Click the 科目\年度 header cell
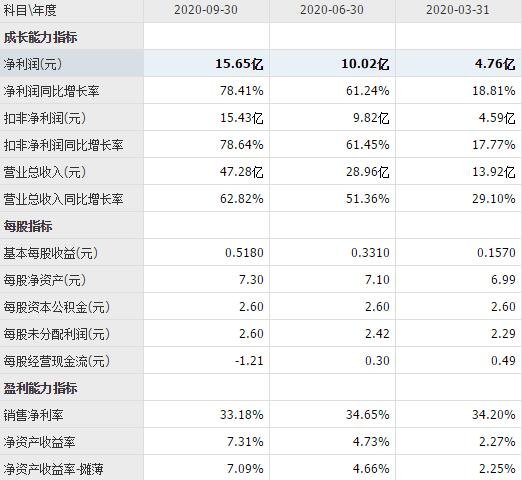The width and height of the screenshot is (522, 480). (x=30, y=10)
